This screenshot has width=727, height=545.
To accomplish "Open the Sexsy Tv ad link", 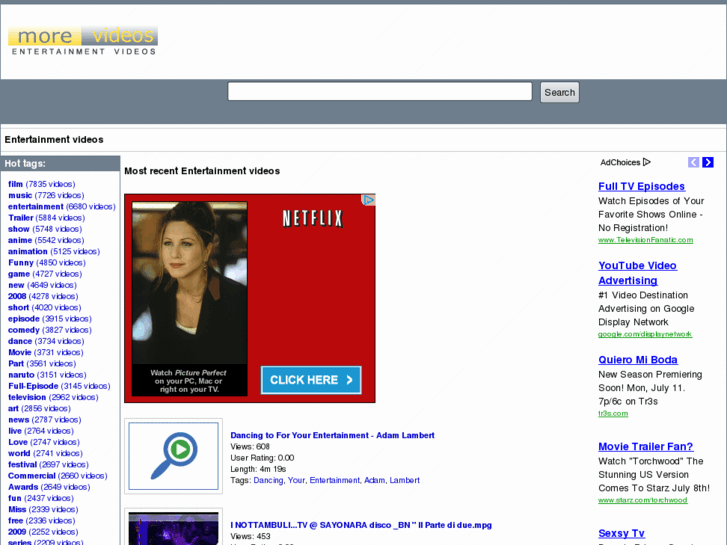I will (x=621, y=533).
